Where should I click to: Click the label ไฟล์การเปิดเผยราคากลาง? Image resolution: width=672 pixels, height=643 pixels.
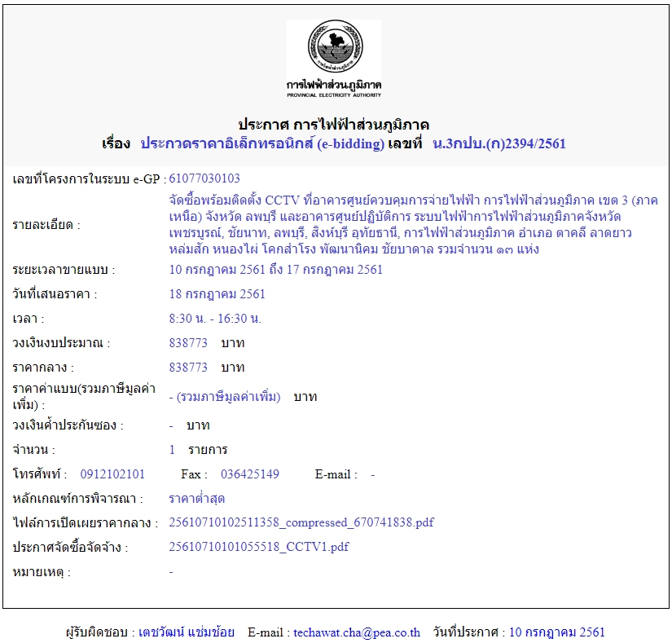pos(86,523)
